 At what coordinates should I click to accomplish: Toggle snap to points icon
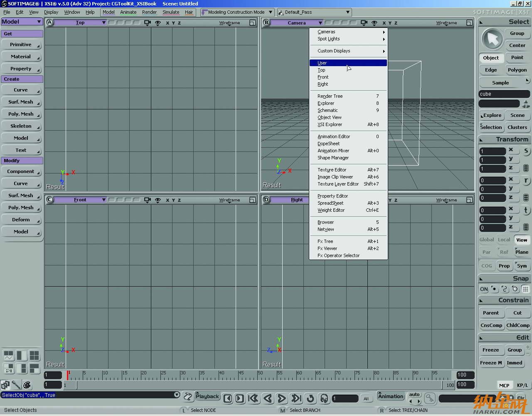[494, 289]
